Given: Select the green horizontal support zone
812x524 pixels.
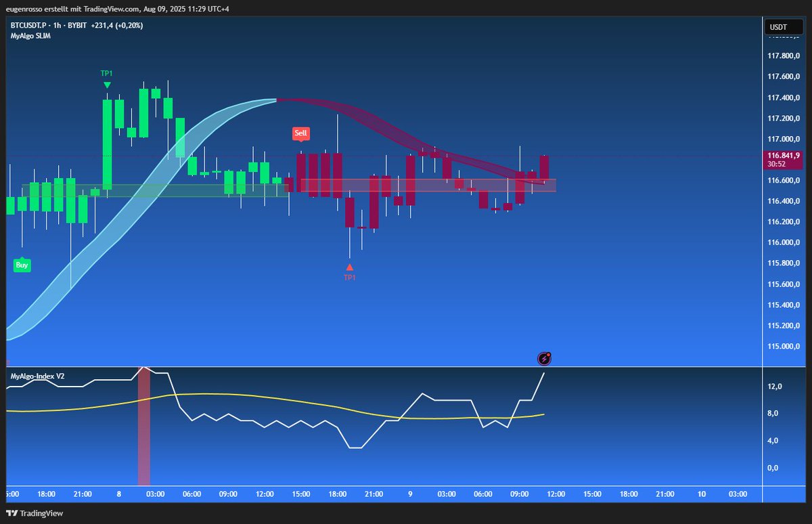Looking at the screenshot, I should coord(156,190).
